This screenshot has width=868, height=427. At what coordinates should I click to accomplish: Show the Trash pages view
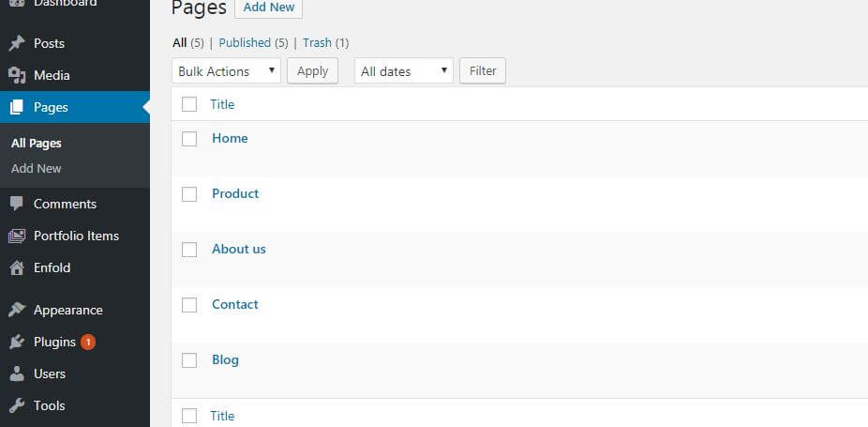317,43
